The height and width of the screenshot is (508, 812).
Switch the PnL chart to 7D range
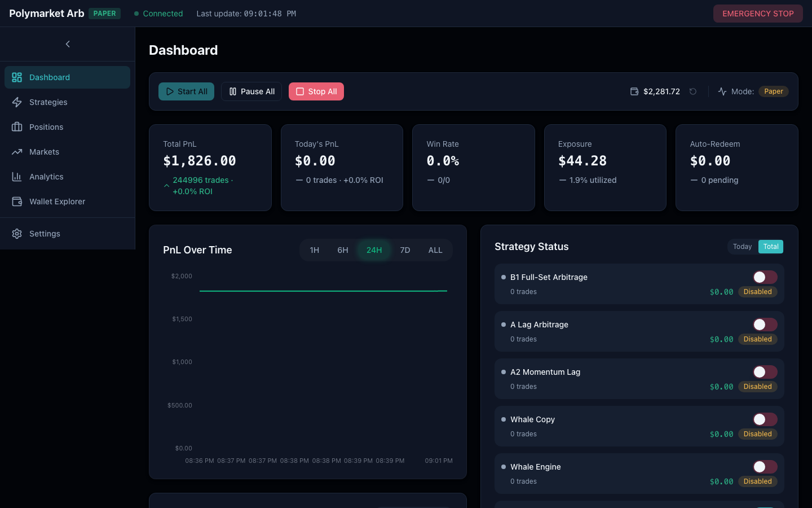tap(405, 250)
